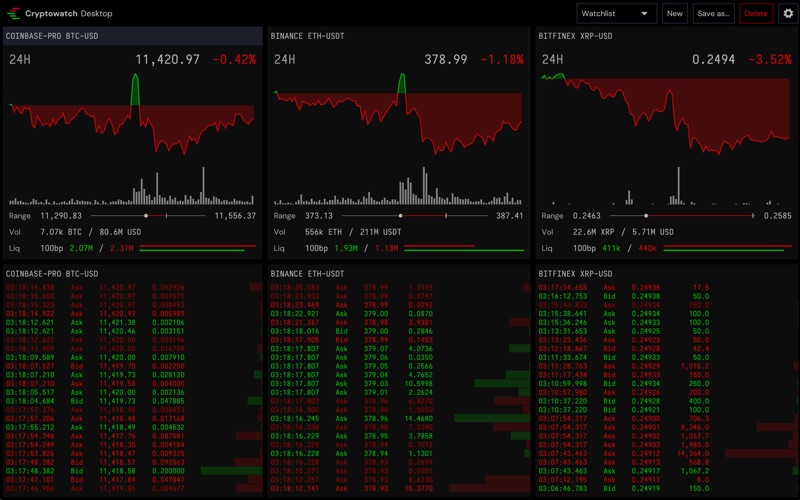Click the BTC ask liquidity value 2.31M
Viewport: 800px width, 500px height.
pos(122,248)
